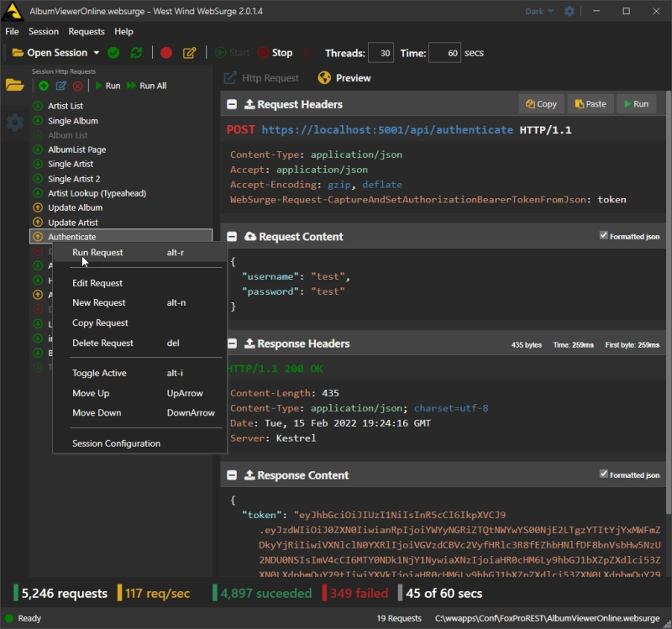
Task: Click the icon beside Response Content heading
Action: 249,475
